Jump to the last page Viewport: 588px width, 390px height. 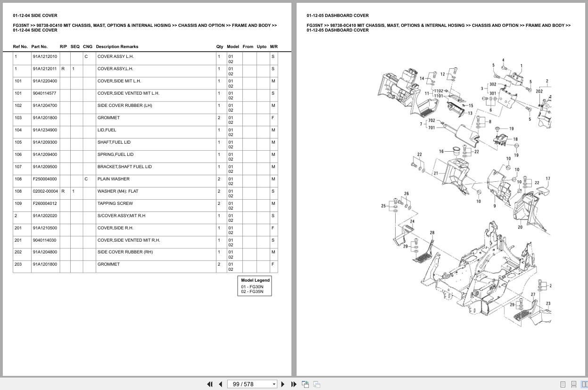coord(293,384)
